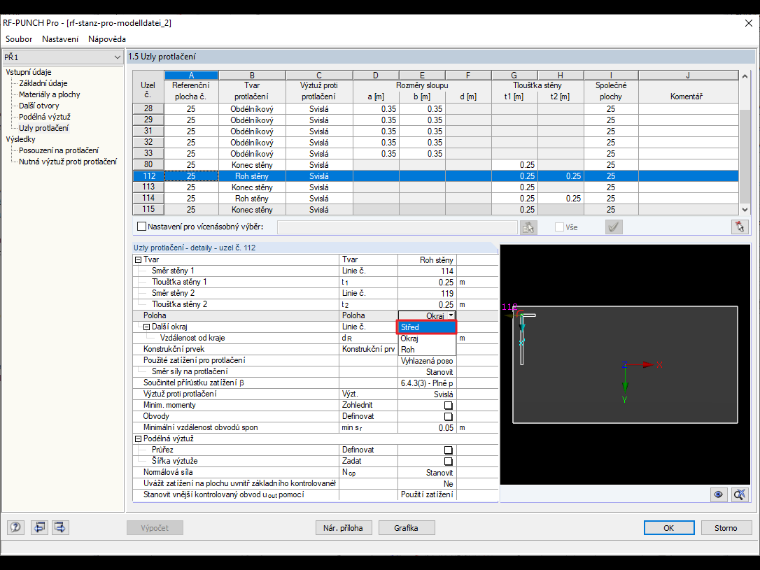Viewport: 760px width, 570px height.
Task: Click Uvážit zatížení value Ne
Action: point(427,484)
